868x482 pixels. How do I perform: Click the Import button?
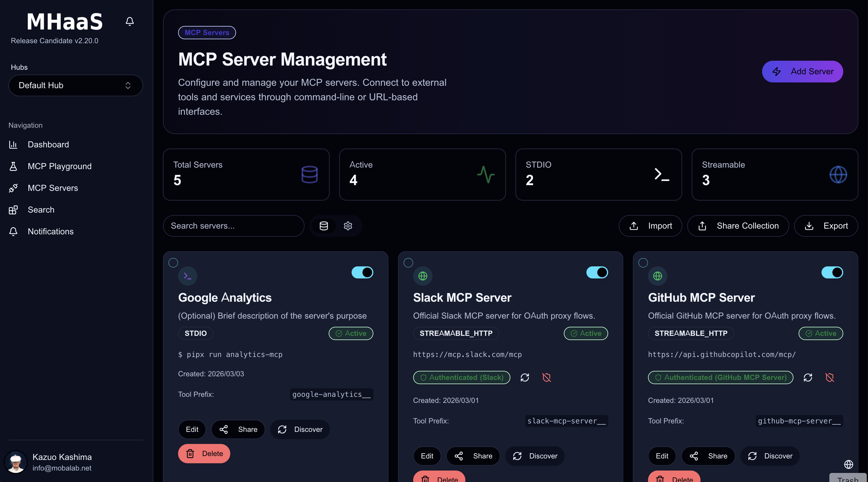tap(650, 226)
